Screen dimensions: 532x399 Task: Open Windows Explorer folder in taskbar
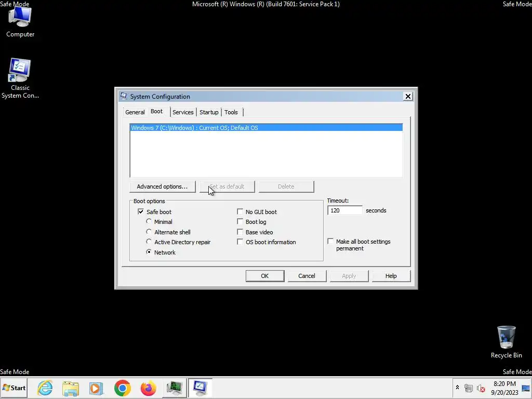(71, 388)
